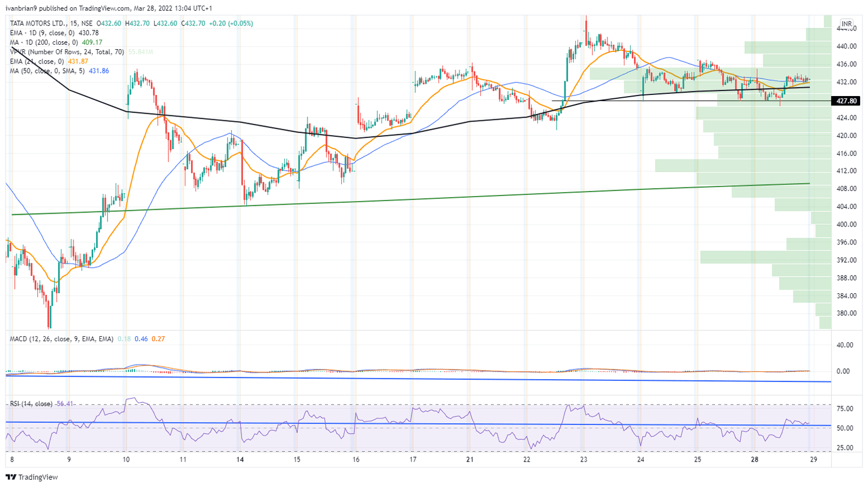The width and height of the screenshot is (868, 487).
Task: Click the highlighted 427.80 price label
Action: [x=846, y=101]
